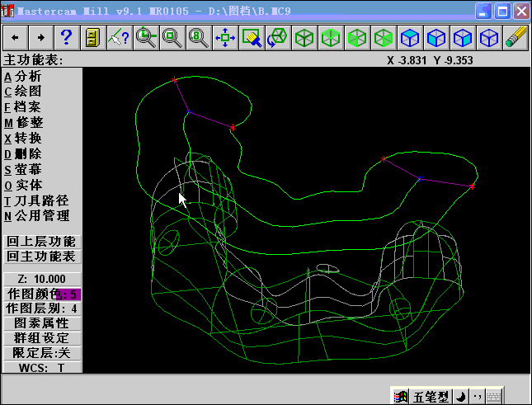Open the A 分析 menu item
Image resolution: width=532 pixels, height=405 pixels.
(x=23, y=77)
